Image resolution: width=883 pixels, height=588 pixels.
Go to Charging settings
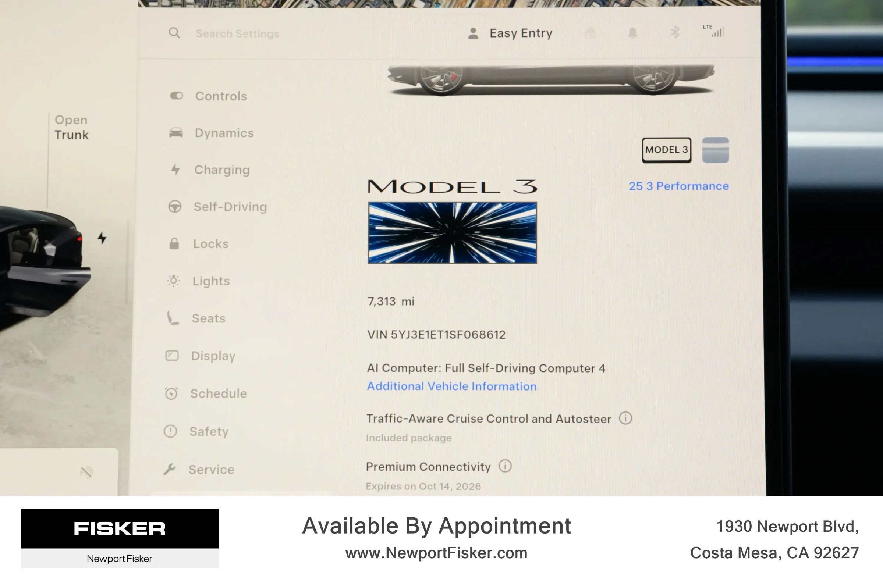(209, 170)
